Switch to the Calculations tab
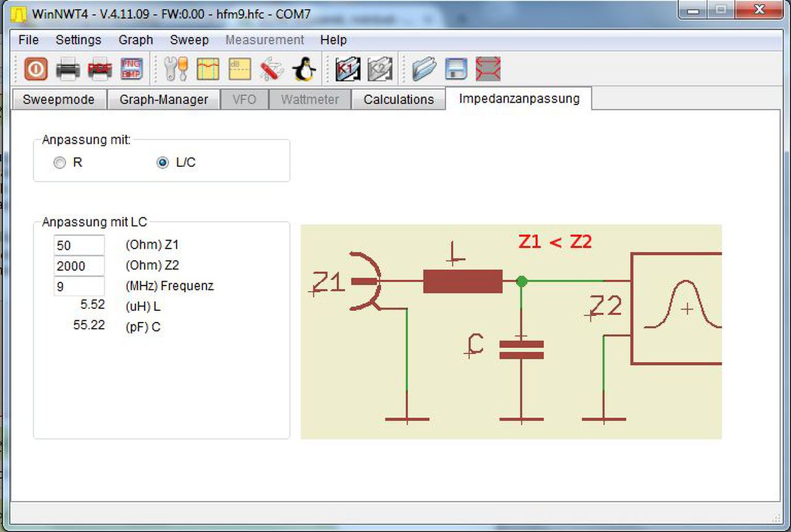The height and width of the screenshot is (532, 791). point(399,99)
